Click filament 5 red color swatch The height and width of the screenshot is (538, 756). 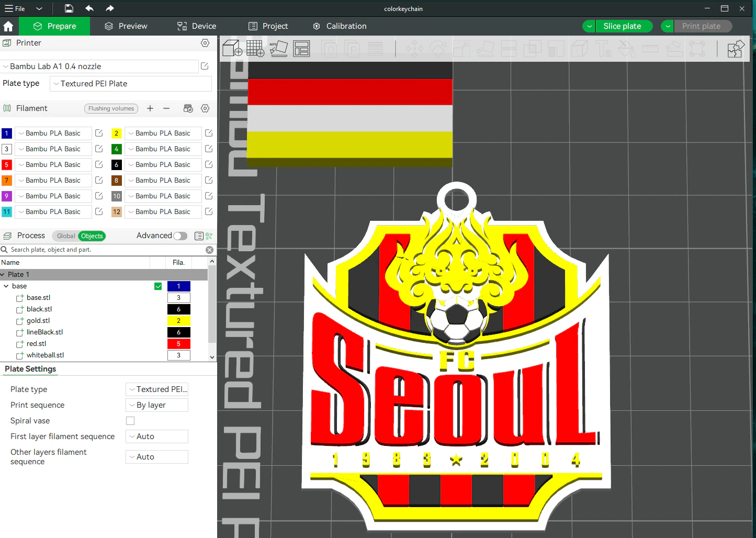7,165
